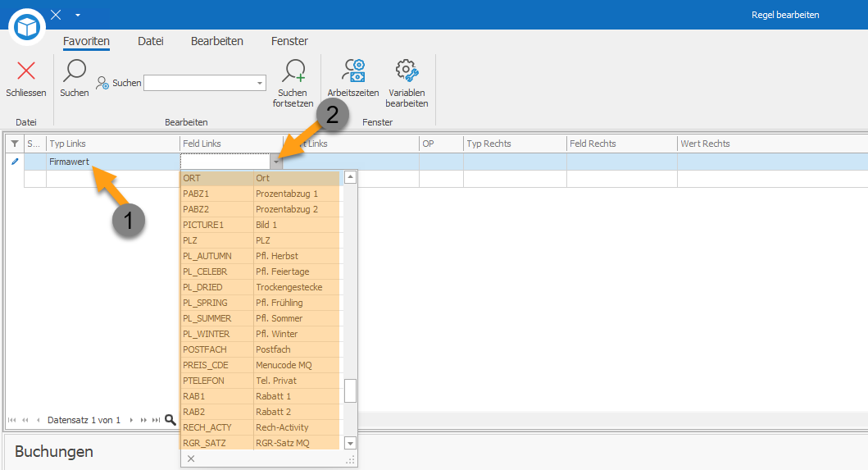Viewport: 868px width, 470px height.
Task: Open the Bearbeiten ribbon tab
Action: 217,41
